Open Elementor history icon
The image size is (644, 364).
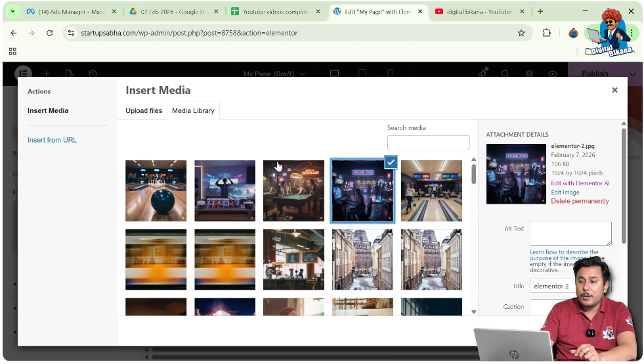[x=93, y=74]
